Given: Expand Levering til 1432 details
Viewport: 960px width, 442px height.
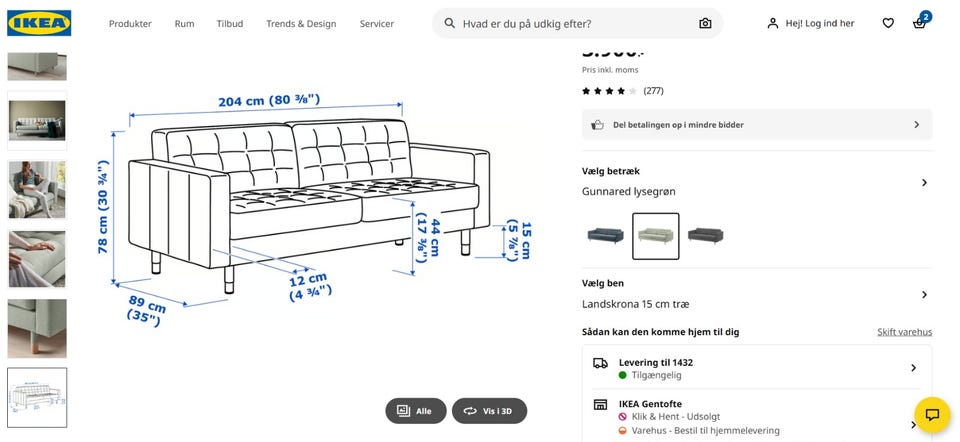Looking at the screenshot, I should [757, 368].
